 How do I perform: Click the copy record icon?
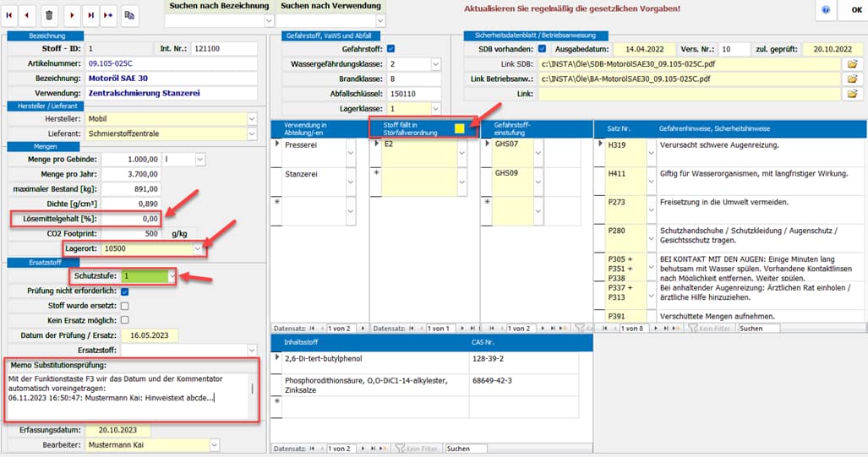[130, 14]
